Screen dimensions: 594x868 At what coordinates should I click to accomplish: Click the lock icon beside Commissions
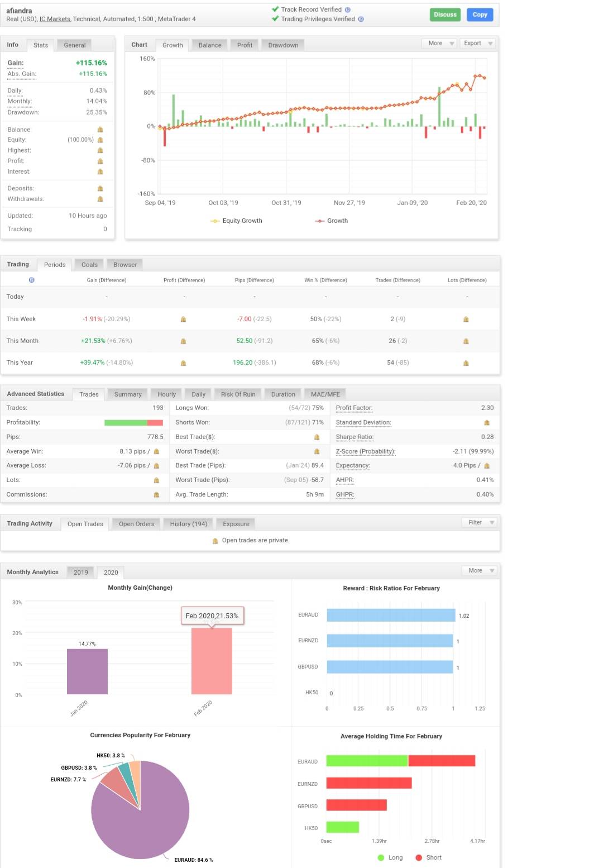coord(156,495)
